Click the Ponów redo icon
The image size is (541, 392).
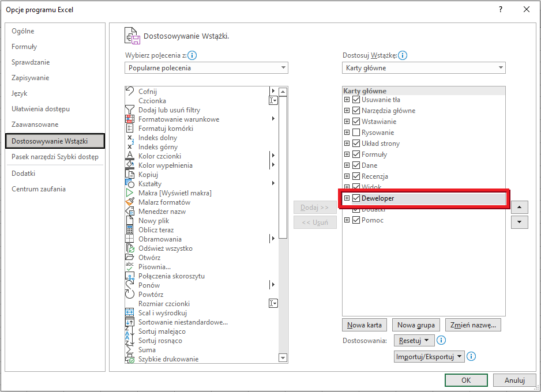click(129, 285)
